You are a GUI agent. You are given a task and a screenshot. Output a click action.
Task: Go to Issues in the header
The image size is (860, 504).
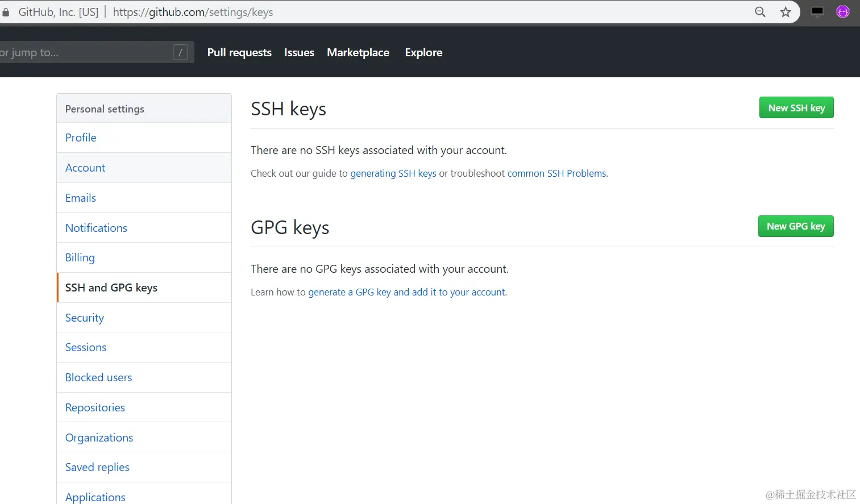click(299, 52)
